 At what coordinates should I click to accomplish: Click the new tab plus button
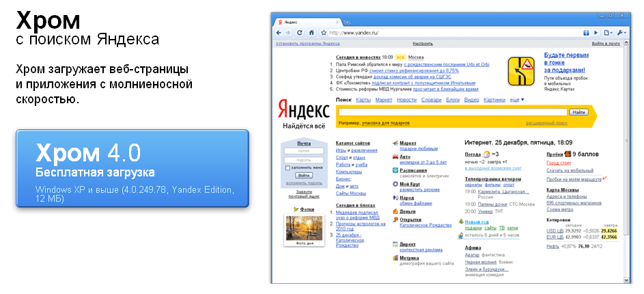[x=348, y=23]
